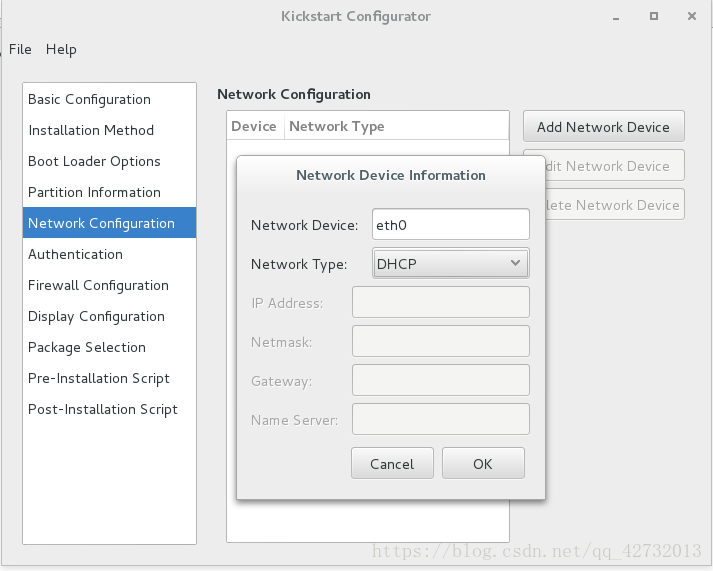This screenshot has width=713, height=571.
Task: Open the Help menu
Action: (x=61, y=49)
